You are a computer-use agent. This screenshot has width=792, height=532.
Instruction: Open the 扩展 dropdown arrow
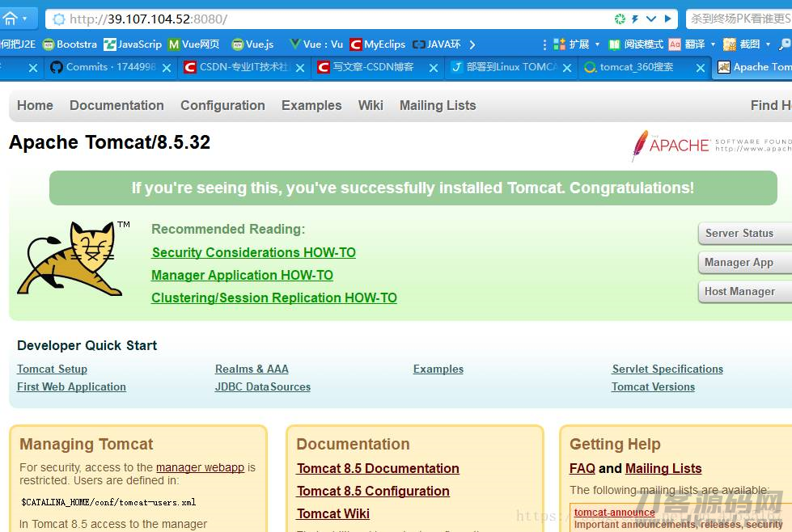(597, 44)
